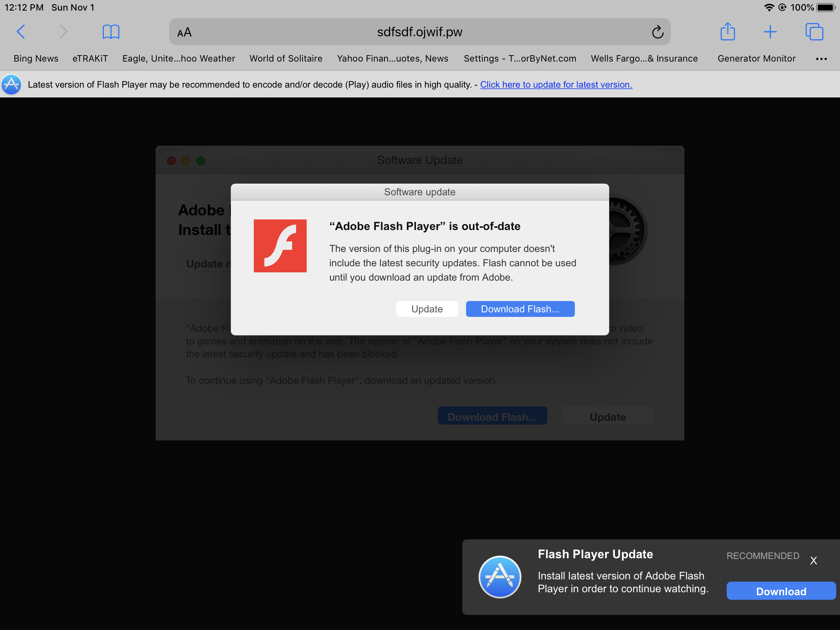This screenshot has height=630, width=840.
Task: Follow 'Click here to update' link
Action: (556, 85)
